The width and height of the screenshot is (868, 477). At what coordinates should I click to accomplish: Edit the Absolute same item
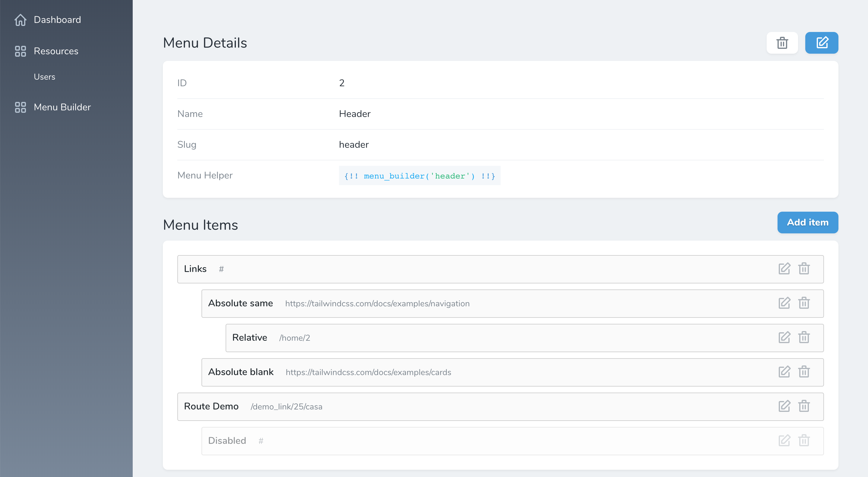[x=784, y=303]
